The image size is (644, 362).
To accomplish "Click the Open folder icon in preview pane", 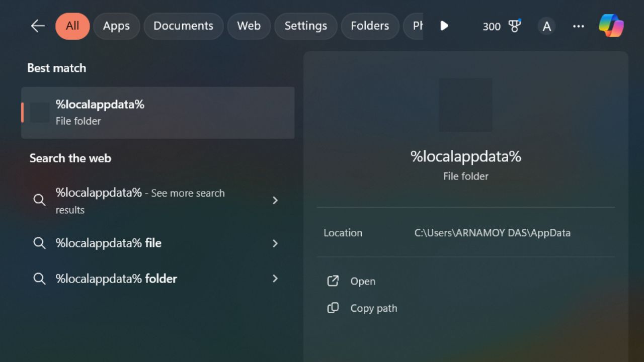I will (x=333, y=281).
